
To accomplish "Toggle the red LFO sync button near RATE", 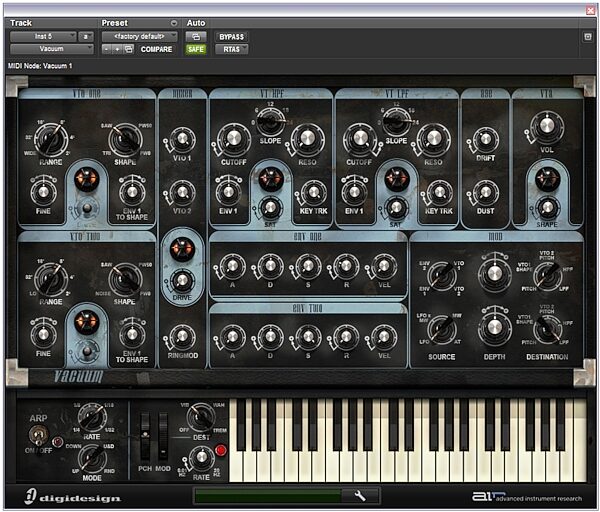I will tap(221, 450).
